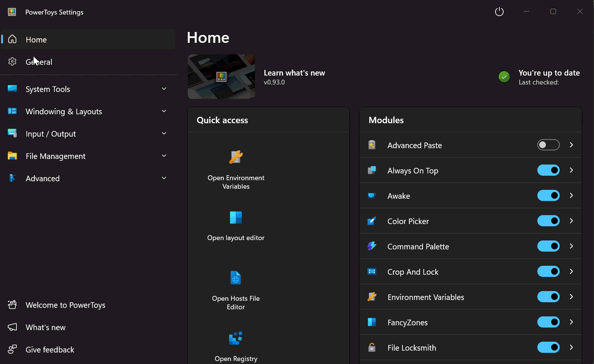The image size is (594, 364).
Task: Turn off the Environment Variables toggle
Action: tap(549, 297)
